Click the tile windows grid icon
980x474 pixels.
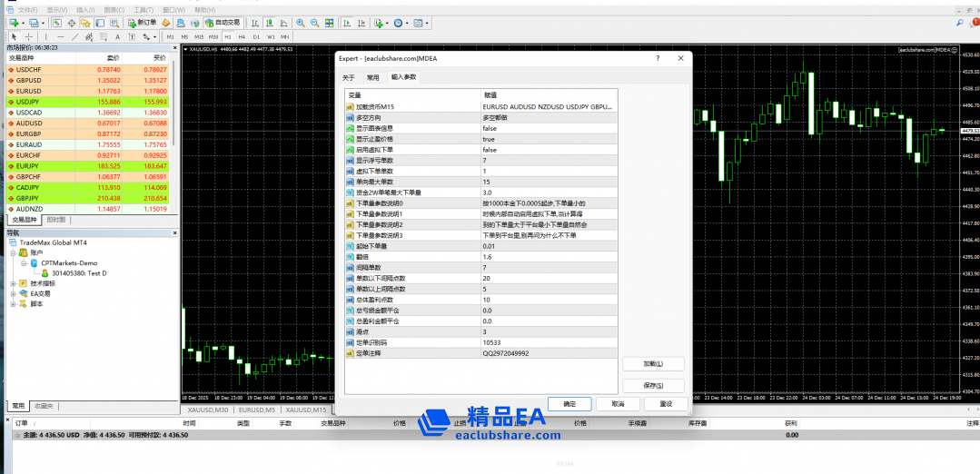pos(328,22)
